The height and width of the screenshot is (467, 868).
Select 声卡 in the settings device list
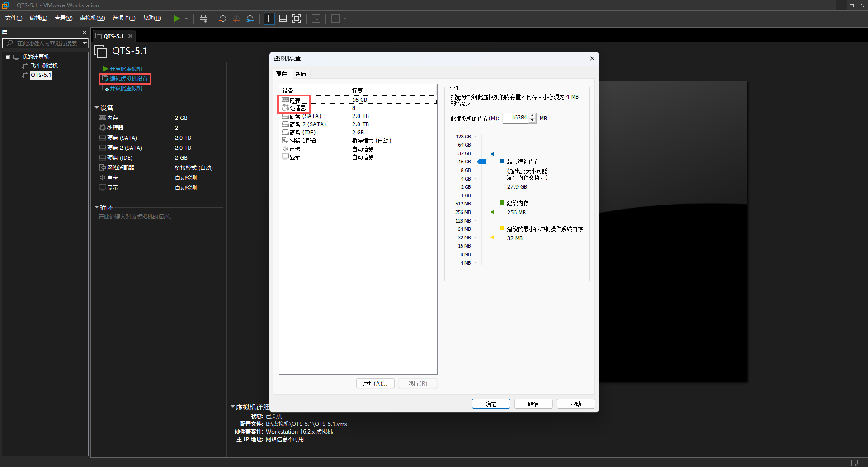point(295,149)
